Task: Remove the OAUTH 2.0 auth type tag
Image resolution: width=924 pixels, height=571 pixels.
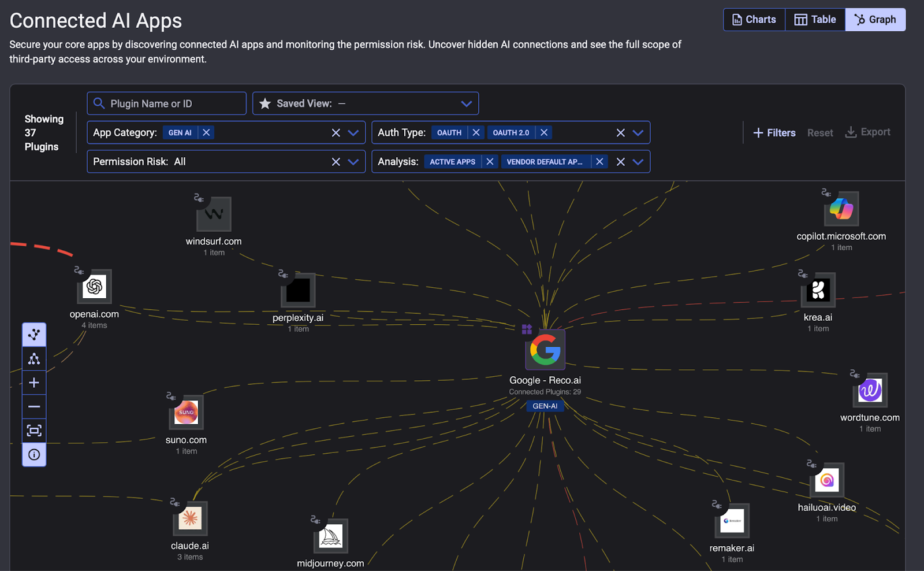Action: point(544,132)
